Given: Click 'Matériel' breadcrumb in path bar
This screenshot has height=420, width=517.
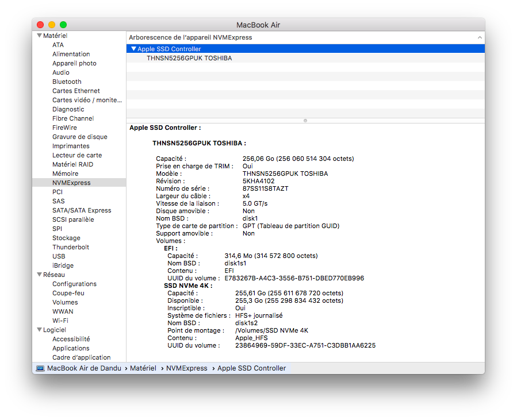Looking at the screenshot, I should [143, 368].
